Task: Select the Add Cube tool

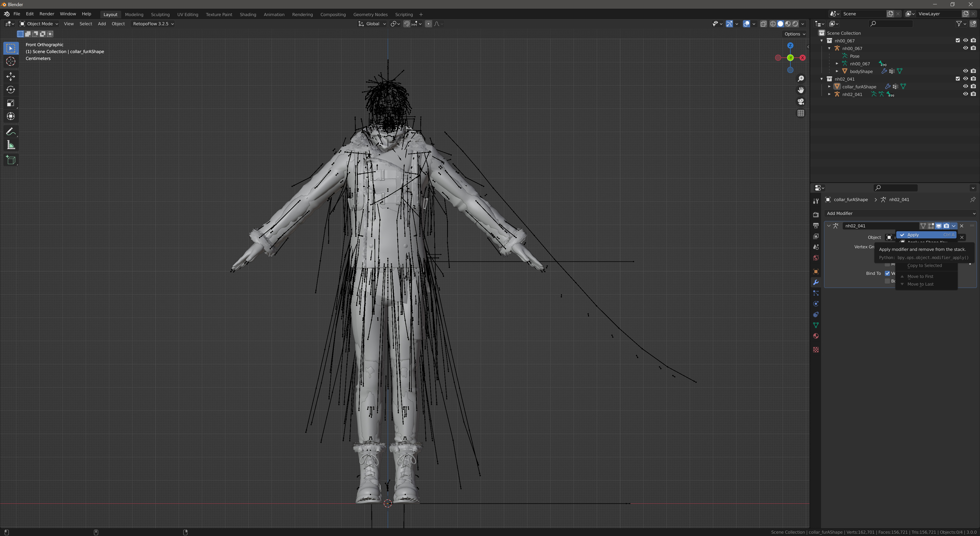Action: coord(11,160)
